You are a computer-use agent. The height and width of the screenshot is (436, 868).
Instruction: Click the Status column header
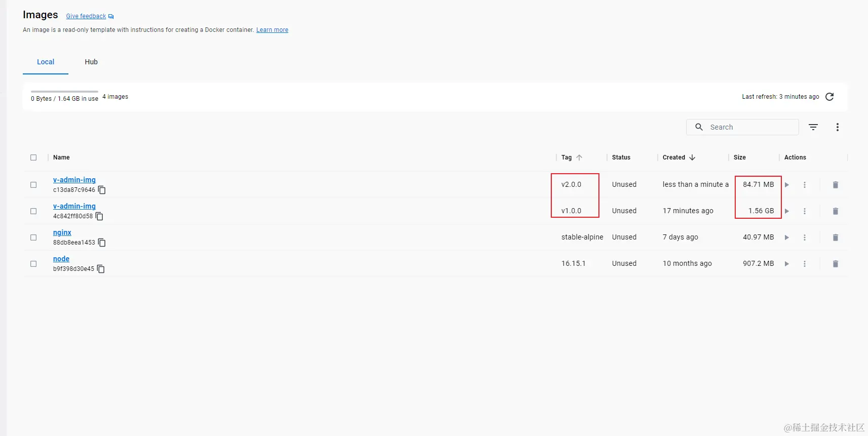click(621, 157)
